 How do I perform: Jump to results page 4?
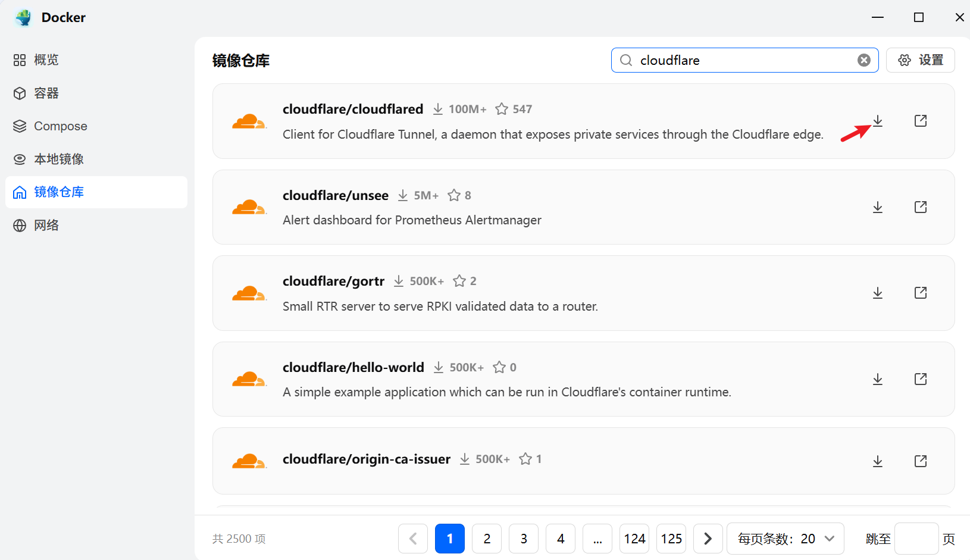point(561,539)
